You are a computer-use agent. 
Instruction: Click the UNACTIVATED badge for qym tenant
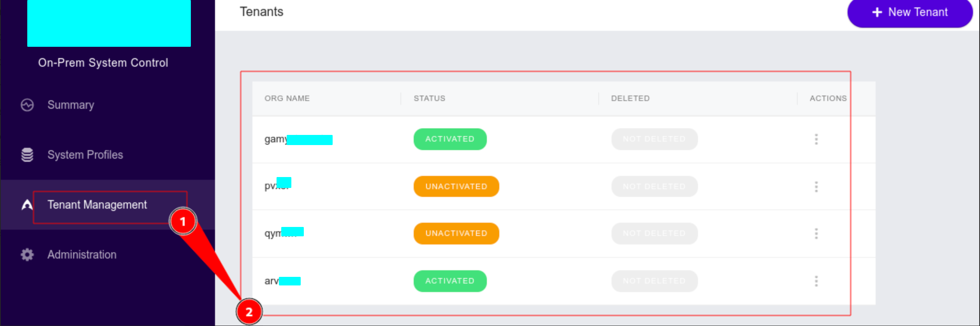[456, 234]
